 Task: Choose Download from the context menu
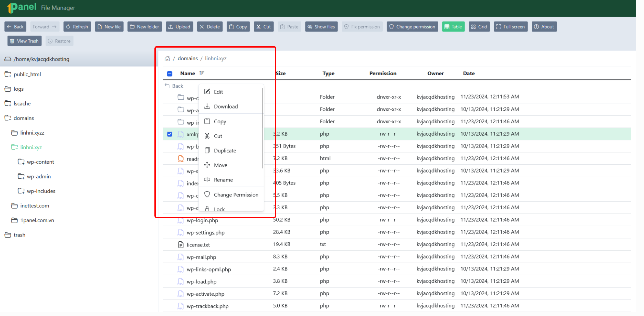point(231,106)
